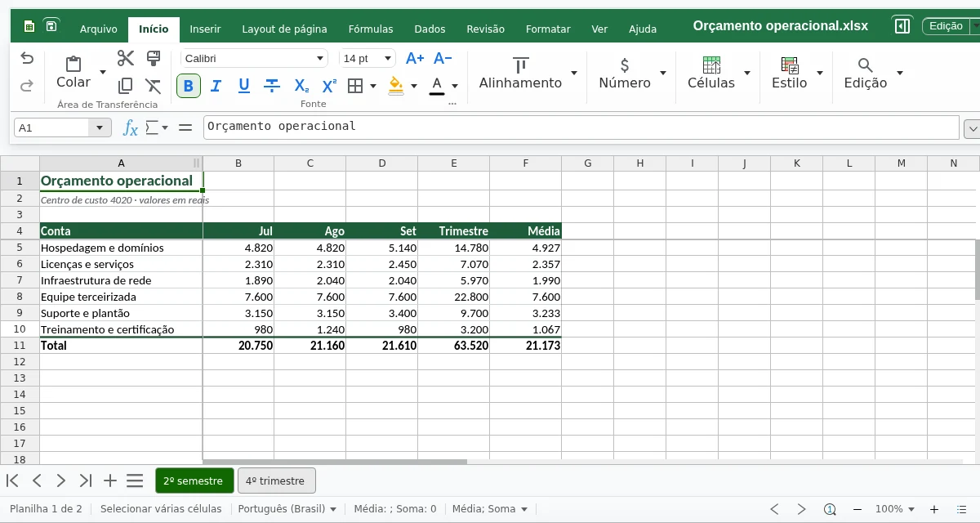
Task: Open the Function Wizard fx icon
Action: (131, 127)
